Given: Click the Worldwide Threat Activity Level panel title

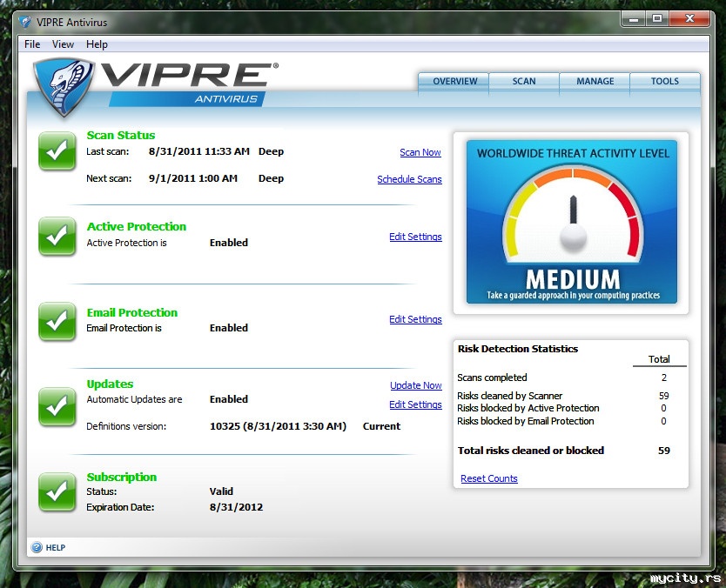Looking at the screenshot, I should pyautogui.click(x=573, y=154).
